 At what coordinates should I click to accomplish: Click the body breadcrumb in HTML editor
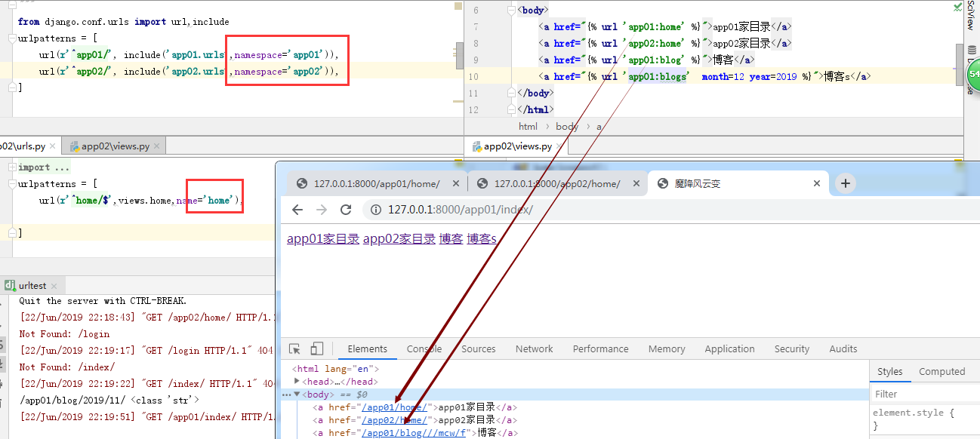[567, 127]
